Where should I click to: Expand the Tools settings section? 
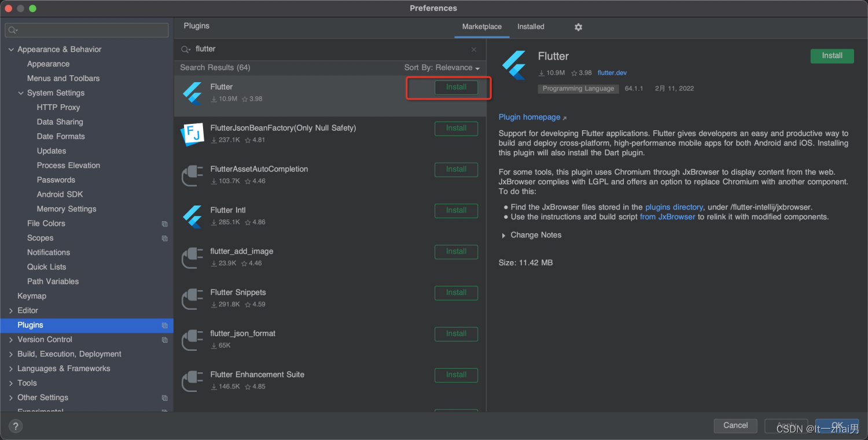11,383
